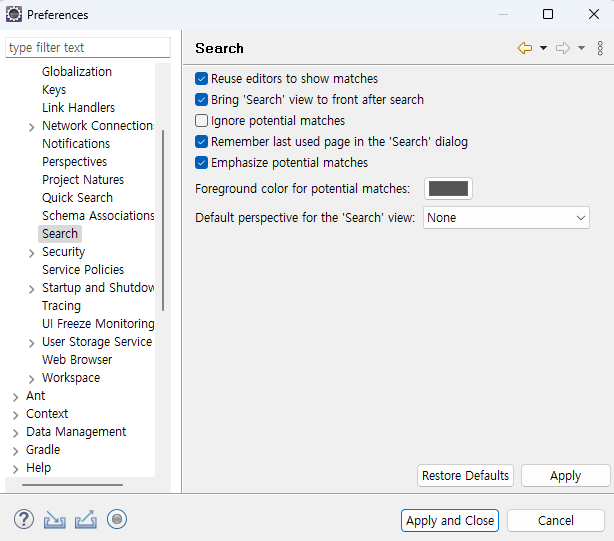Open Perspectives preference page
The image size is (614, 541).
tap(74, 162)
